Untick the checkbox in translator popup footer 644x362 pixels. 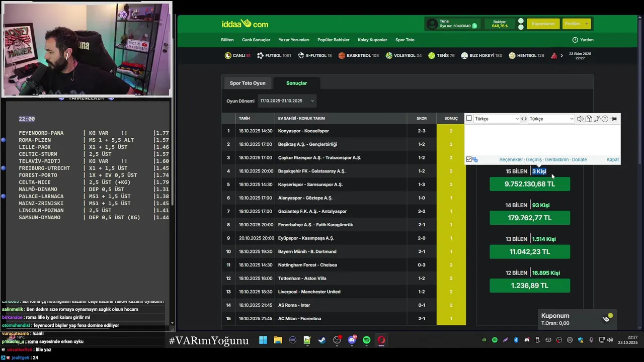point(469,159)
